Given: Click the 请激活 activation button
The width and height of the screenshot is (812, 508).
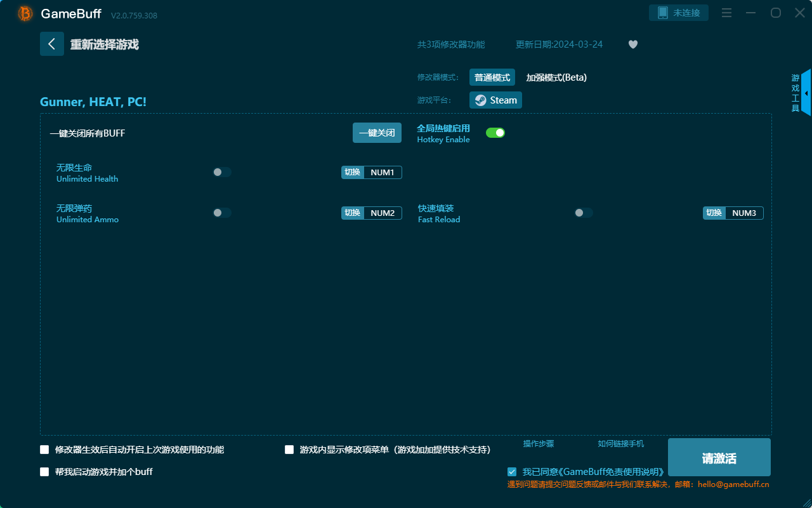Looking at the screenshot, I should (x=719, y=457).
